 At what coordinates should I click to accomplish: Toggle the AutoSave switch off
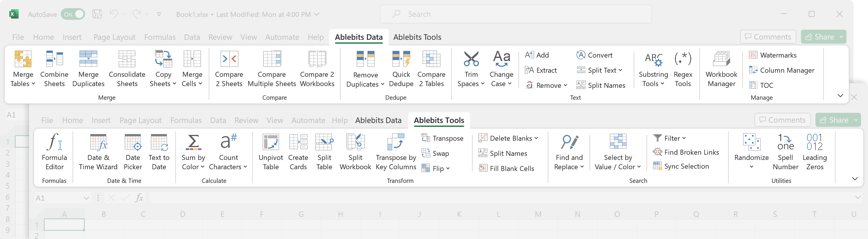(73, 14)
